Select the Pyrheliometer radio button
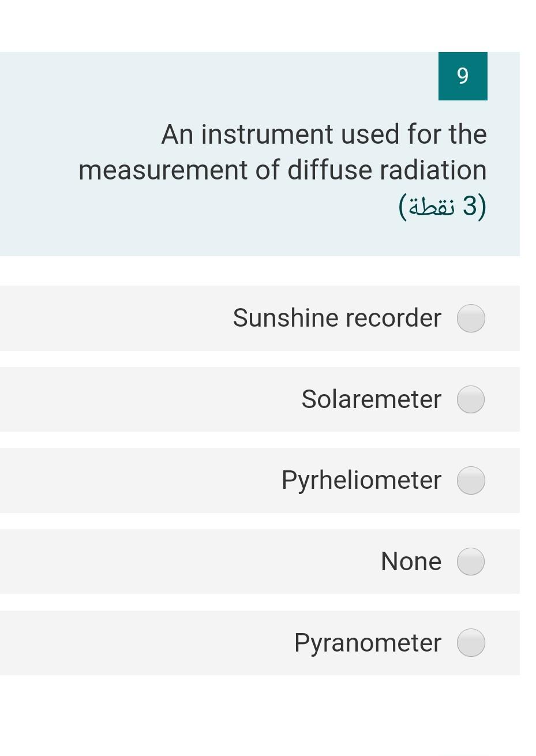The image size is (536, 756). [x=471, y=480]
